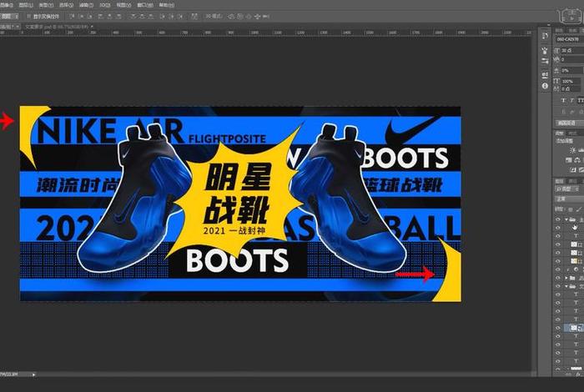
Task: Open the Info panel icon in the dock
Action: (545, 86)
